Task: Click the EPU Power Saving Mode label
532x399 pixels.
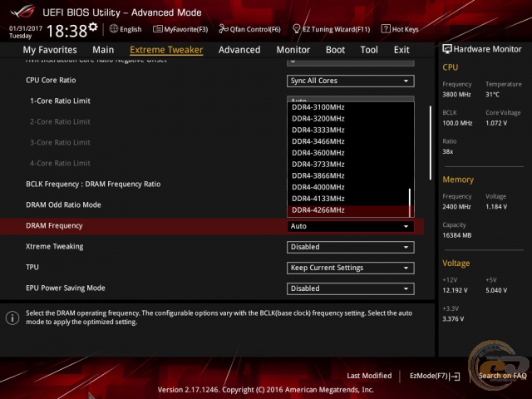Action: coord(66,288)
